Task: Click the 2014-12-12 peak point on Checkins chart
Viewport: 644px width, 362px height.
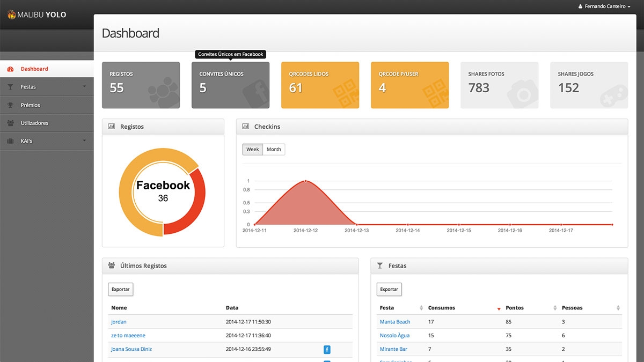Action: coord(305,181)
